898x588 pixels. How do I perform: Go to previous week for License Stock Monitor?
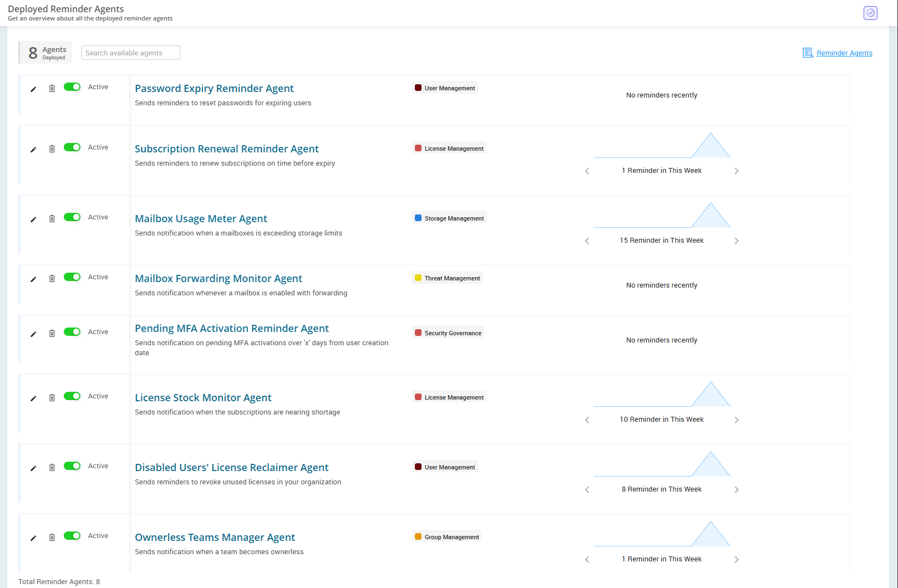(587, 420)
